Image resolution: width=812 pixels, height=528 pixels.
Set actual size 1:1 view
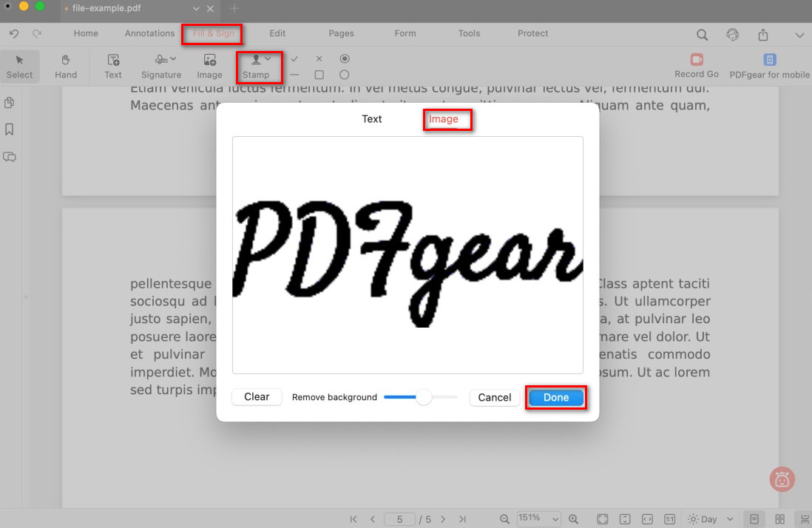tap(669, 518)
